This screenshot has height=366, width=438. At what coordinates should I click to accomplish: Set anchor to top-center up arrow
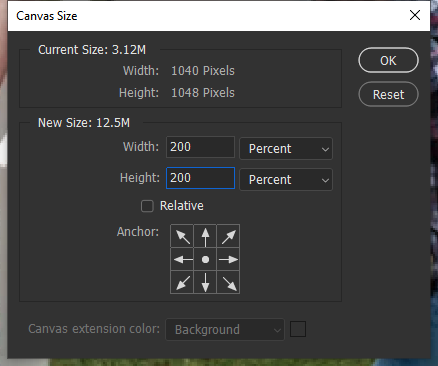[205, 236]
